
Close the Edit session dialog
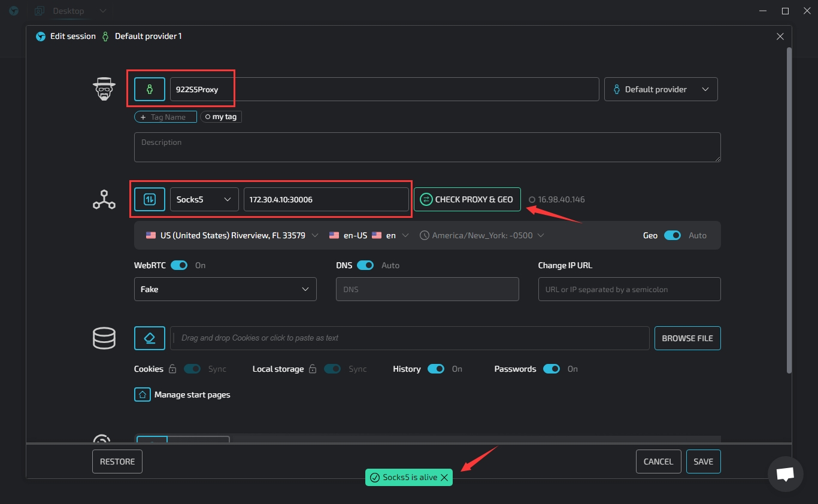click(x=780, y=37)
